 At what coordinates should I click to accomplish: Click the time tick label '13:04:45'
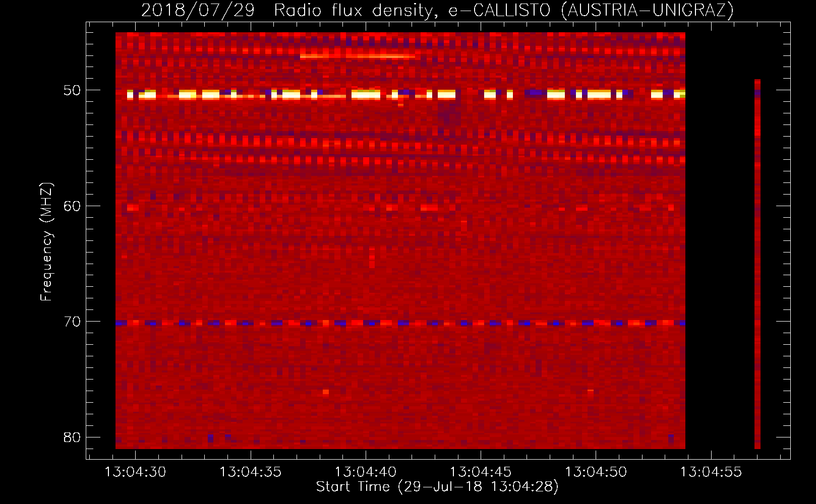[481, 472]
